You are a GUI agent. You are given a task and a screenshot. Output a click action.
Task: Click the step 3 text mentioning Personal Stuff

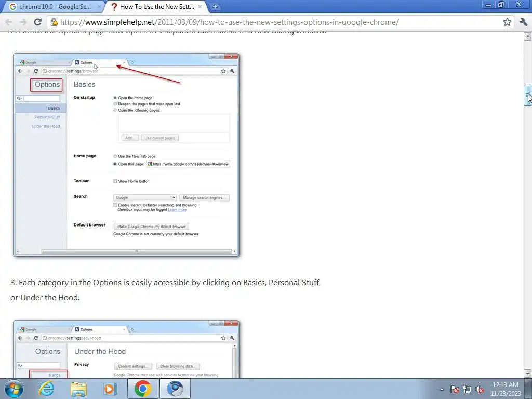pyautogui.click(x=166, y=290)
